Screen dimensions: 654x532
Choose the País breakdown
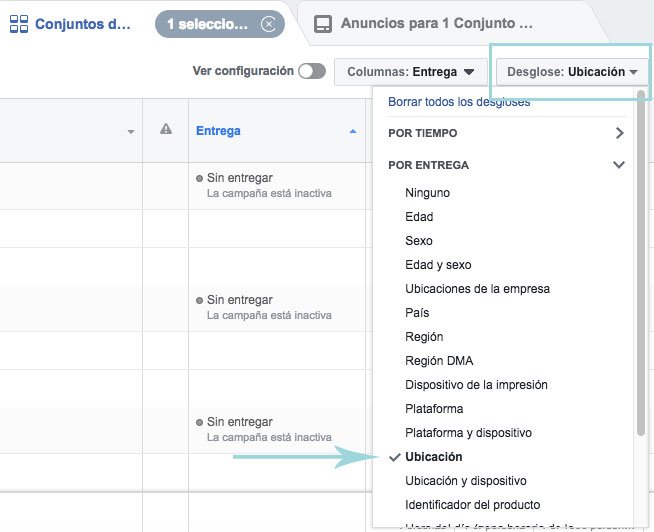(x=417, y=313)
